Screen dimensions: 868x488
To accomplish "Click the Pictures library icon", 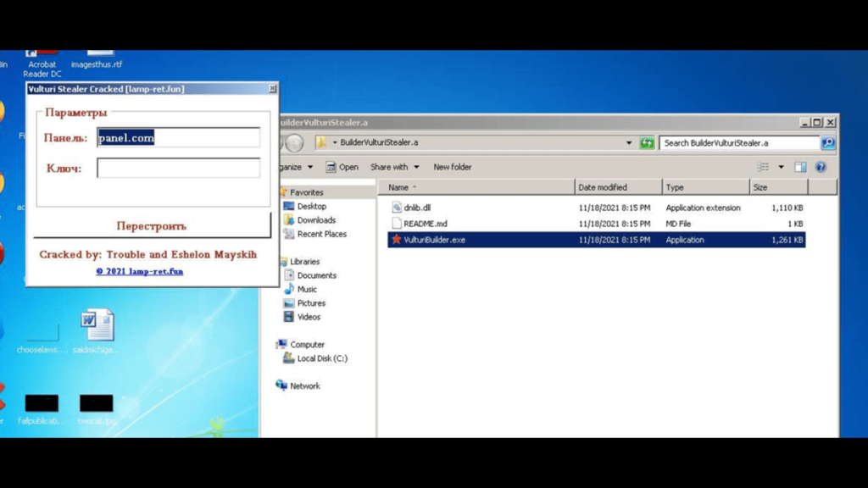I will click(x=288, y=302).
